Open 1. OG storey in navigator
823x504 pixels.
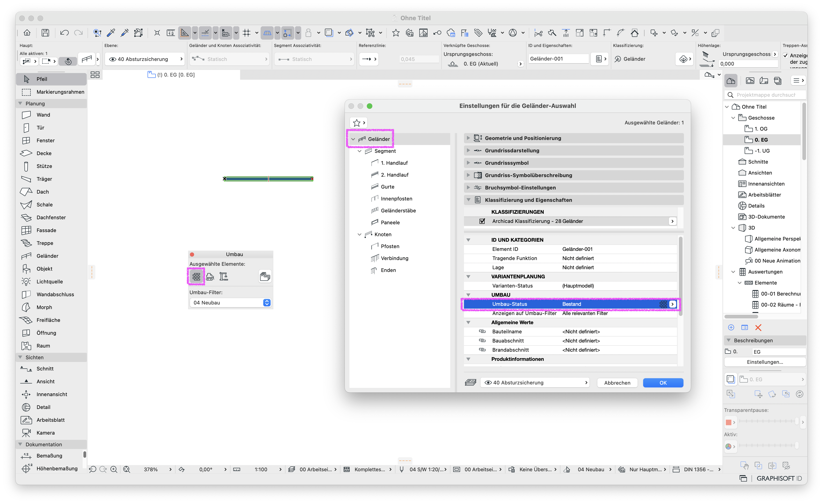tap(761, 129)
